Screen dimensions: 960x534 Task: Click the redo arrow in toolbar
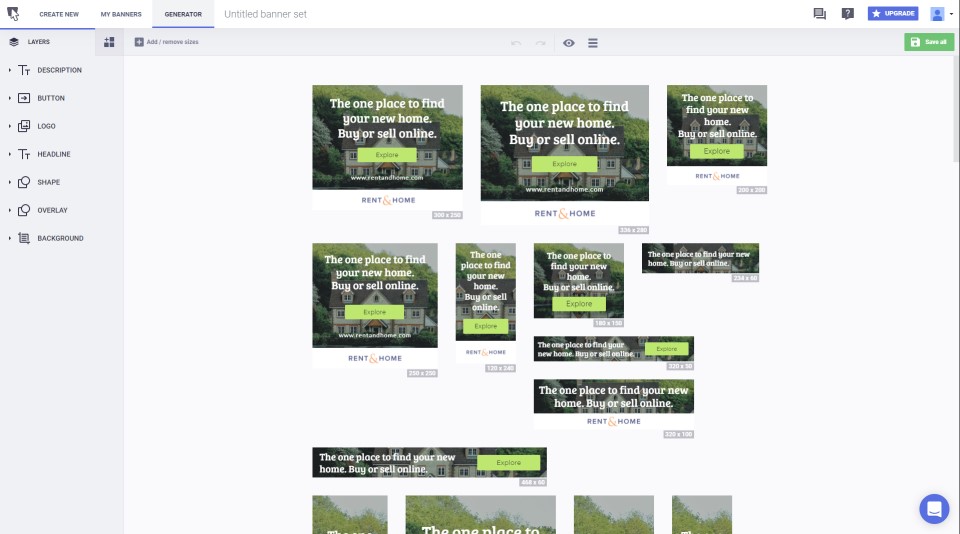coord(541,43)
